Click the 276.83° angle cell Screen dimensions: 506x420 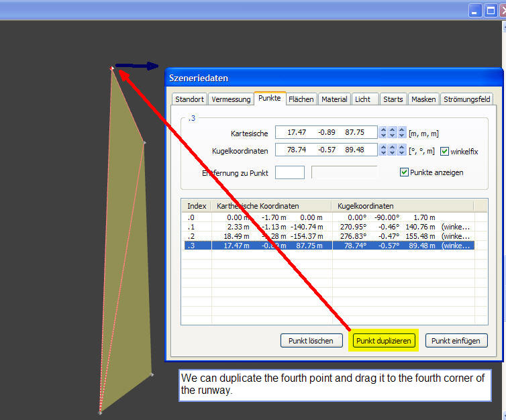tap(354, 236)
